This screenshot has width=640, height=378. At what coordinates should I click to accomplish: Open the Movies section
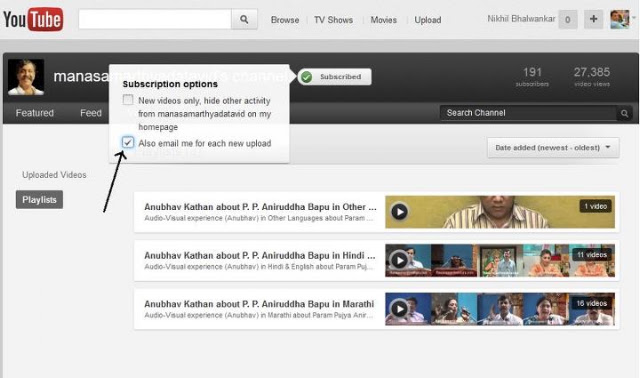pos(384,20)
